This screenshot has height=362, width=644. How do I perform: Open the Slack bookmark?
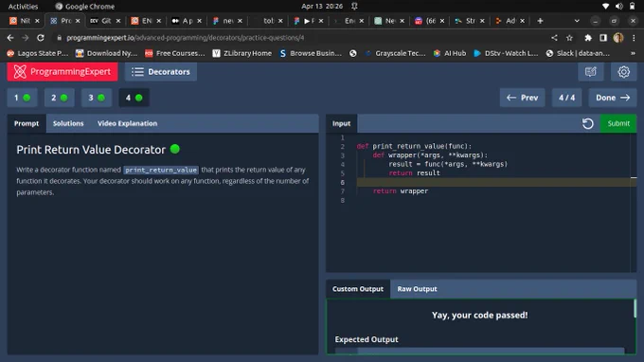point(578,53)
